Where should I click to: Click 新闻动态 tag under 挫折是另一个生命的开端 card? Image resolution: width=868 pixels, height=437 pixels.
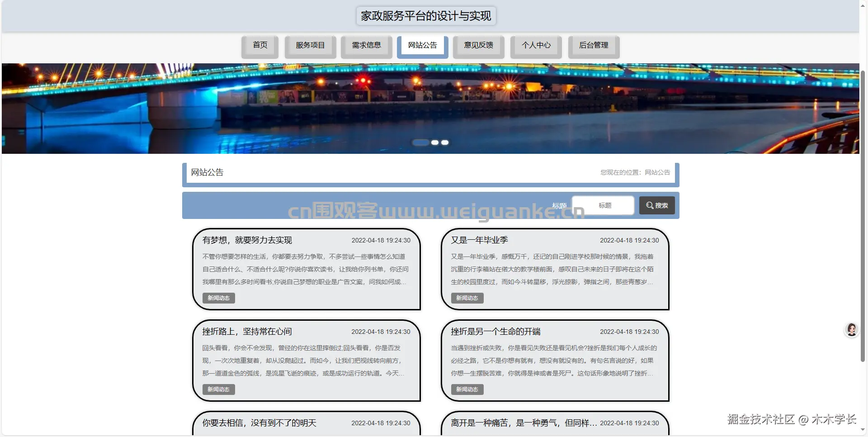467,389
